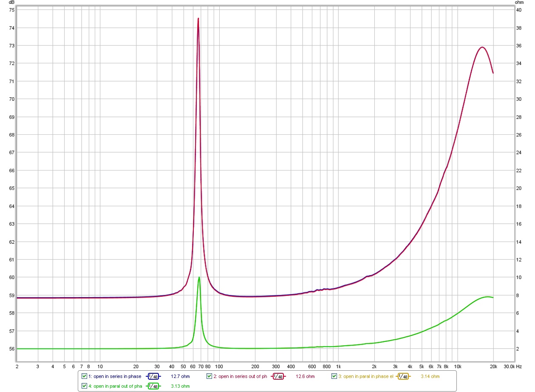This screenshot has height=392, width=535.
Task: Click the blue 1/48 smoothing icon of trace 1
Action: [153, 376]
